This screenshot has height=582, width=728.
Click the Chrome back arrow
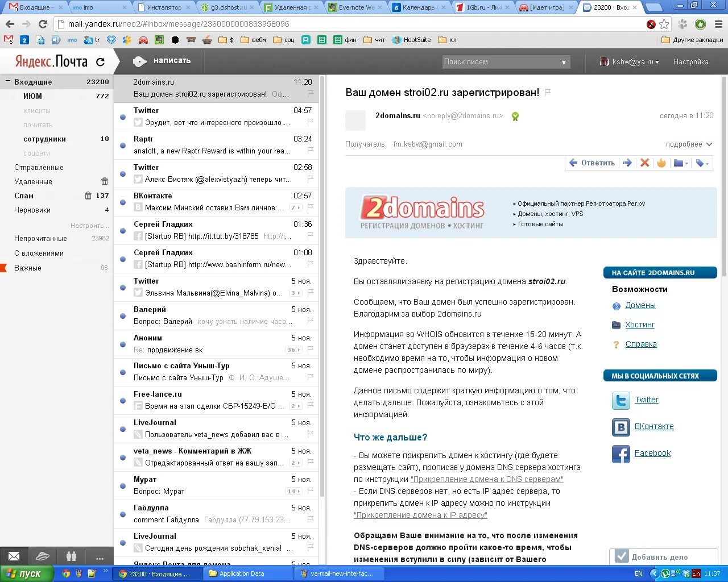(x=10, y=24)
